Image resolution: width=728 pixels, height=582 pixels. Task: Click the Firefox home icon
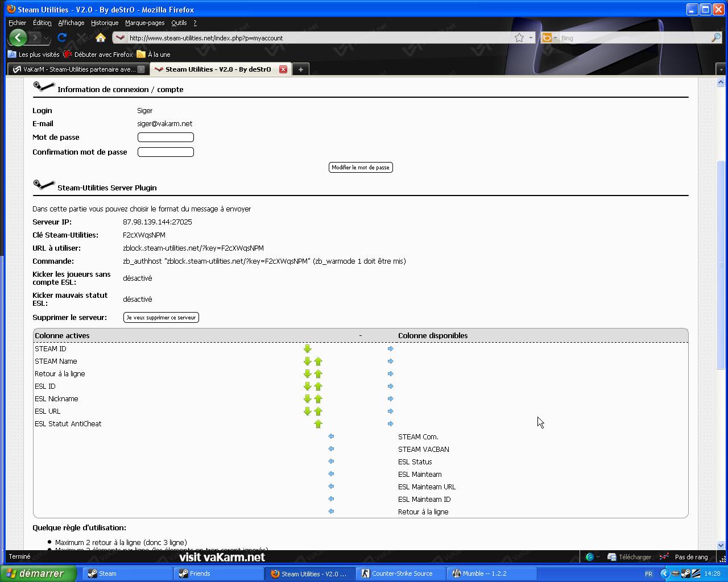pos(100,38)
